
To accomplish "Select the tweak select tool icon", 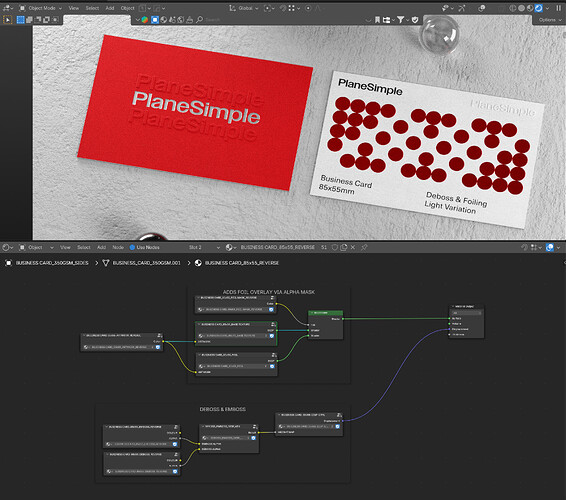I will pyautogui.click(x=7, y=20).
